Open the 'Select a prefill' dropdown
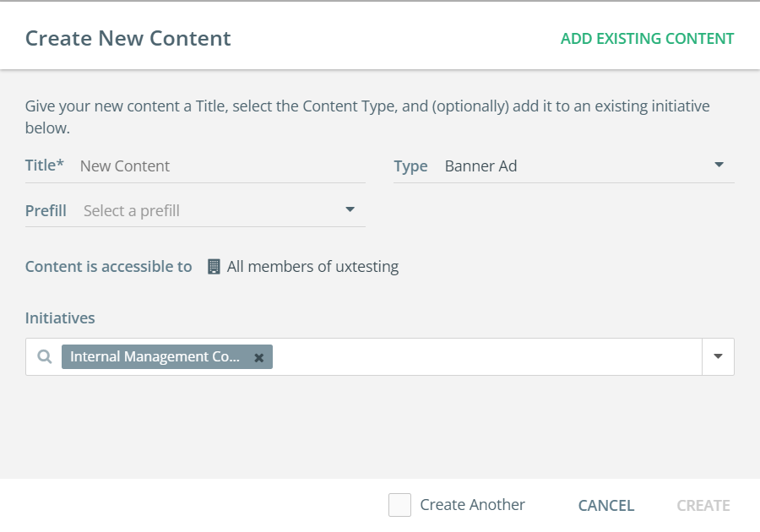The image size is (760, 532). 211,211
